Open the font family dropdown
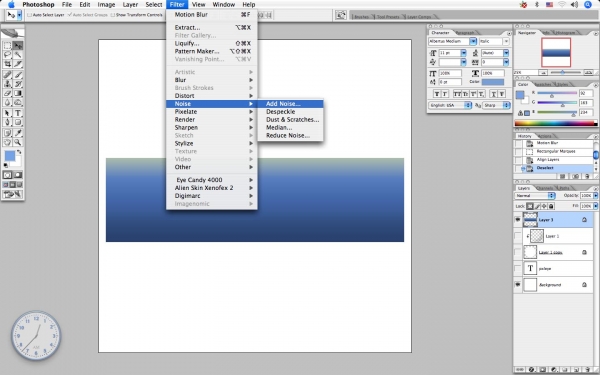600x375 pixels. coord(473,41)
